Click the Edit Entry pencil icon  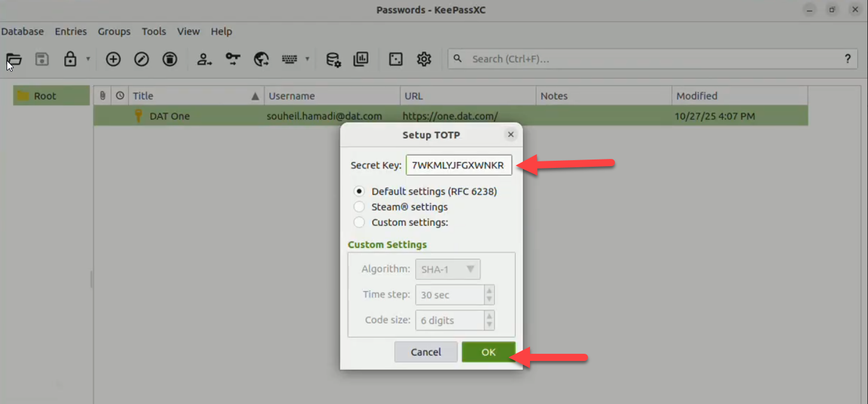click(x=142, y=59)
